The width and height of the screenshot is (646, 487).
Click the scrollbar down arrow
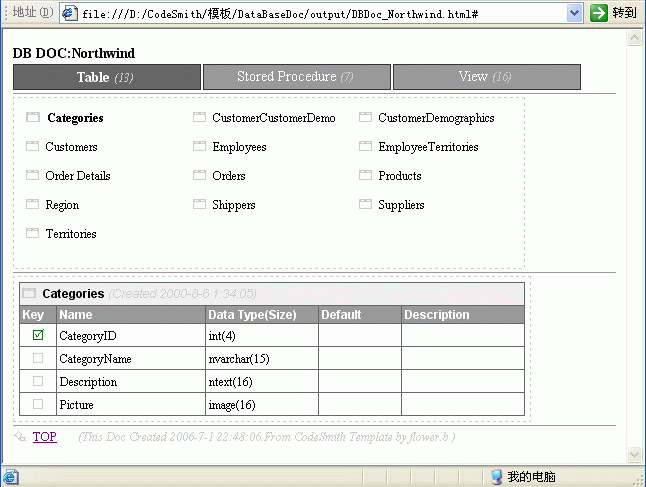tap(634, 454)
